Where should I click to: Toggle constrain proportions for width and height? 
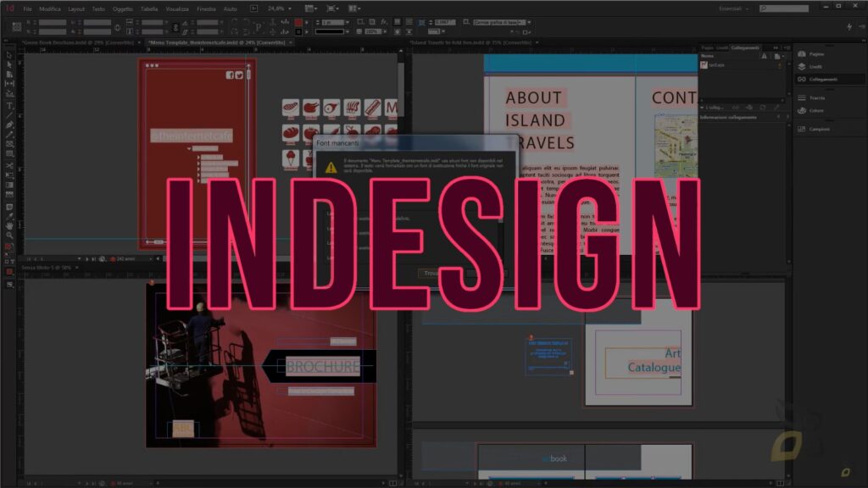coord(117,27)
